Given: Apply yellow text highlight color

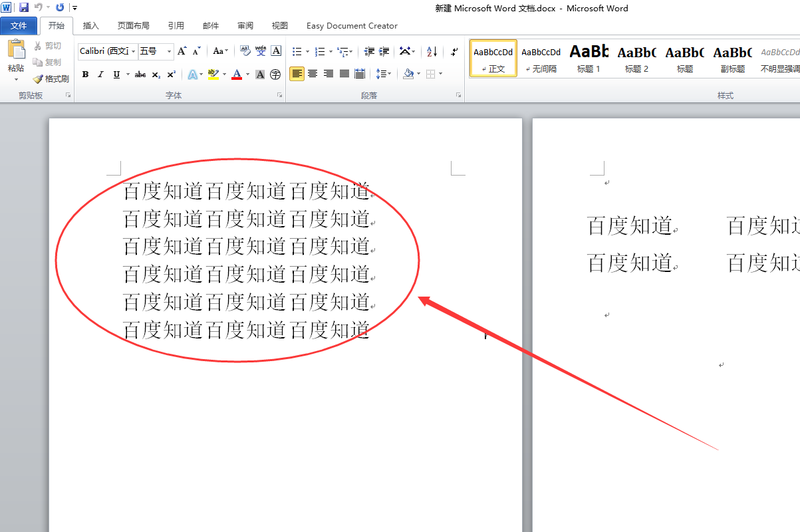Looking at the screenshot, I should [x=213, y=74].
